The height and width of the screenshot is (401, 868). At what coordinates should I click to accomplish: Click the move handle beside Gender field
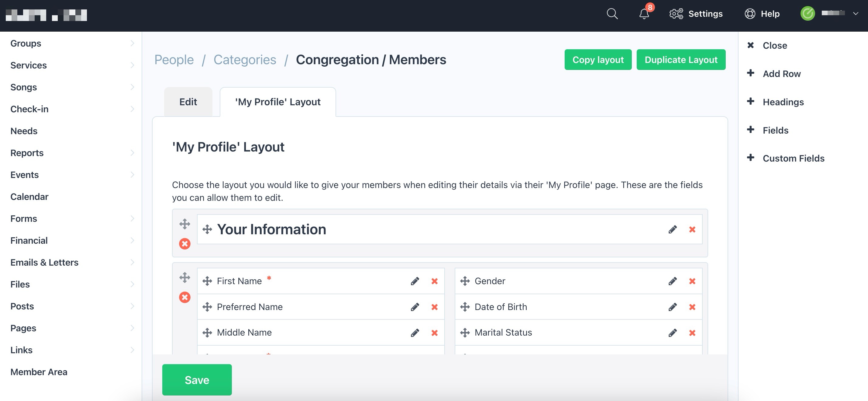click(465, 281)
